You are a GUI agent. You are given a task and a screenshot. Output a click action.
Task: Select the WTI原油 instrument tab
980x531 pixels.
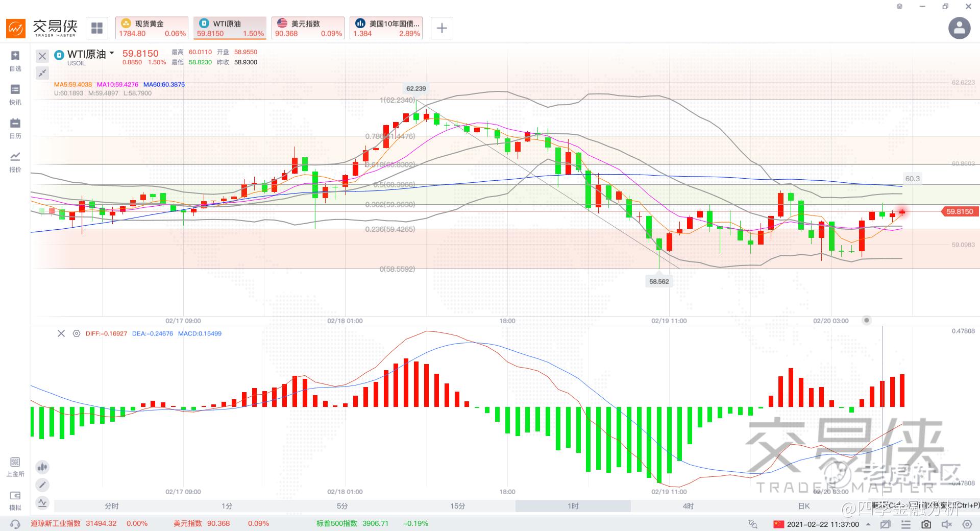[x=230, y=28]
